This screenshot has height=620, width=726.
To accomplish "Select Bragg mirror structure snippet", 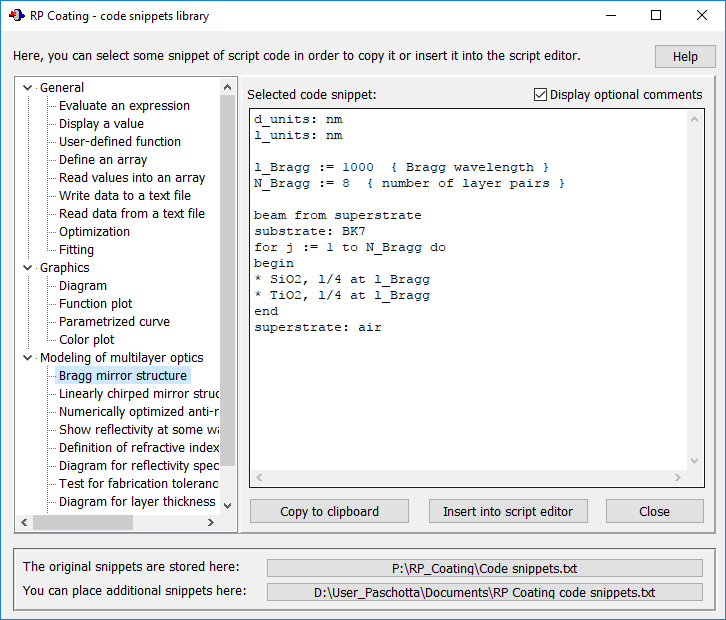I will [123, 376].
